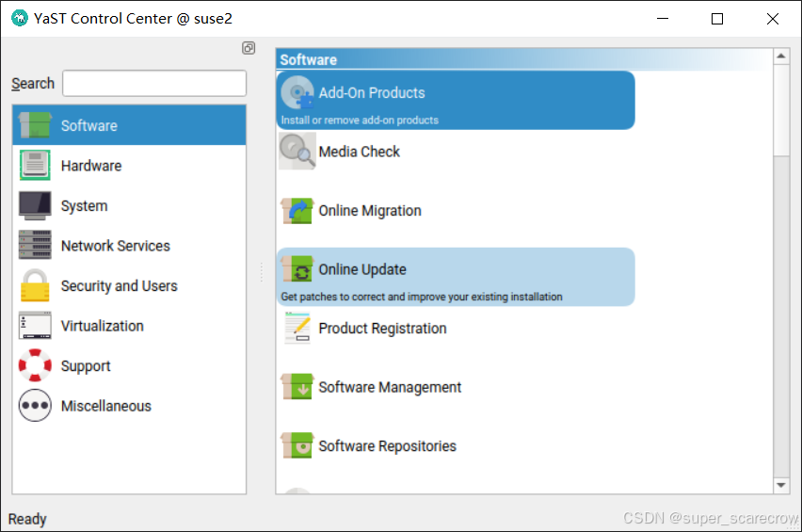Click the Virtualization window icon
The image size is (802, 532).
pyautogui.click(x=35, y=326)
